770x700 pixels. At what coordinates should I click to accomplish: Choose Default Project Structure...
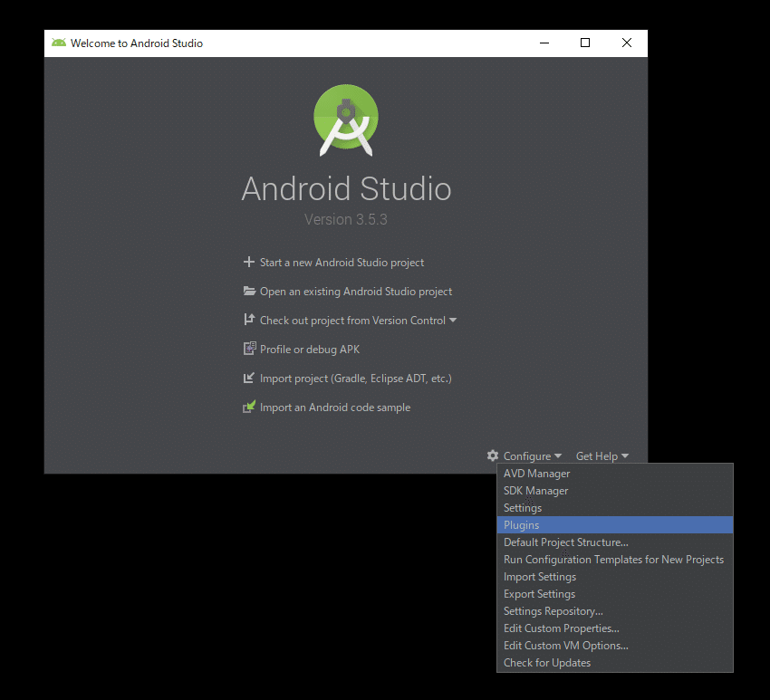pyautogui.click(x=615, y=542)
